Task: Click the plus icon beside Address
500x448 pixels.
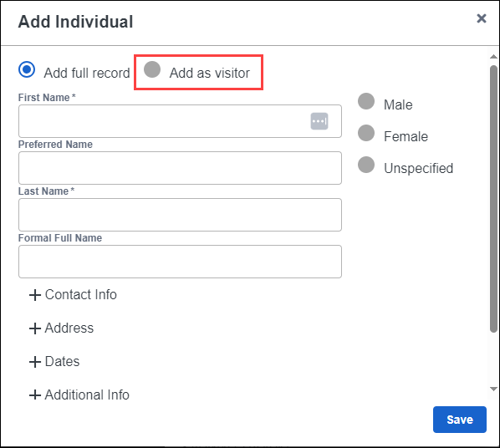Action: click(x=35, y=328)
